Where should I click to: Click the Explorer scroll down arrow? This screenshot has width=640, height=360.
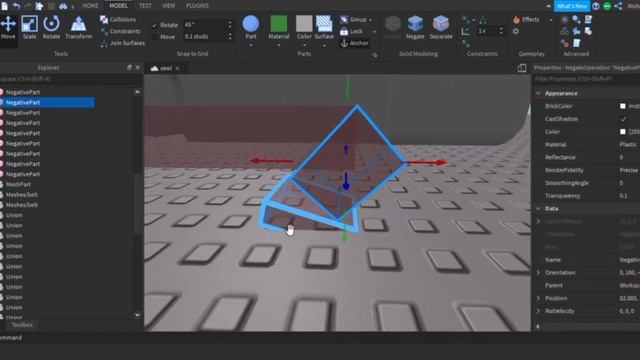tap(137, 315)
